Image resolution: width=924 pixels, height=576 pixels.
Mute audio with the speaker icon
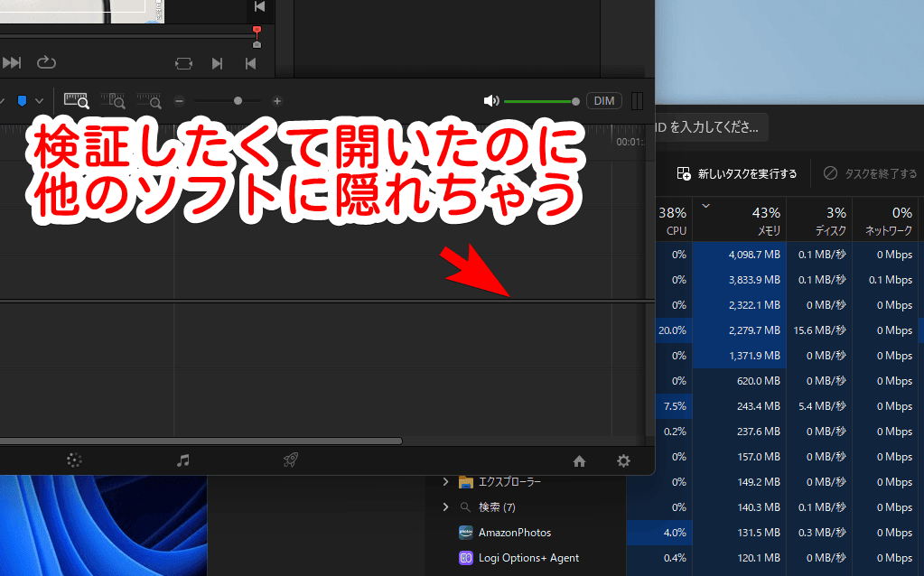pos(491,100)
